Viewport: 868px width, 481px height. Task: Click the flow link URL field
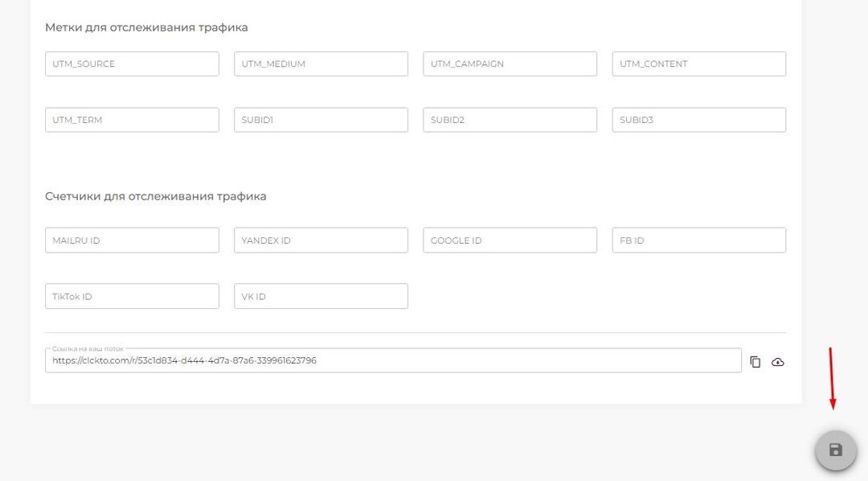coord(392,361)
